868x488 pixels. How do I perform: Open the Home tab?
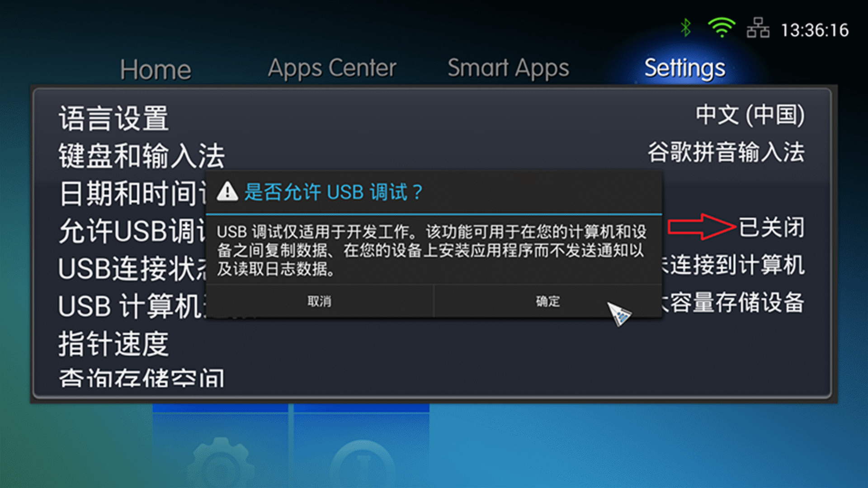coord(156,70)
